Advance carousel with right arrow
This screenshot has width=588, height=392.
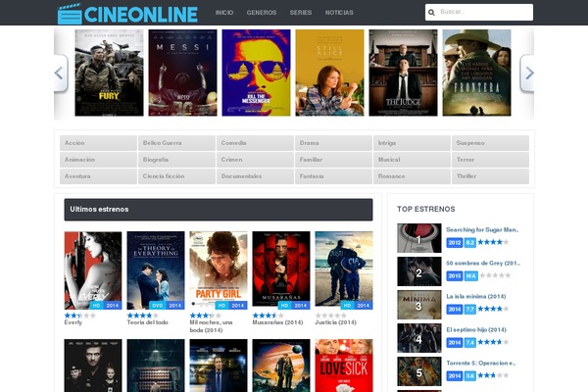tap(527, 73)
